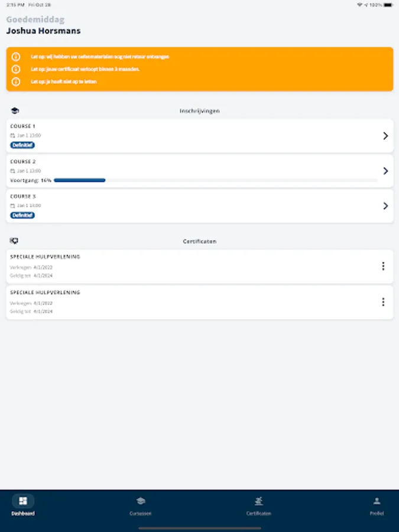
Task: Tap the Certificaten icon in bottom bar
Action: (259, 501)
